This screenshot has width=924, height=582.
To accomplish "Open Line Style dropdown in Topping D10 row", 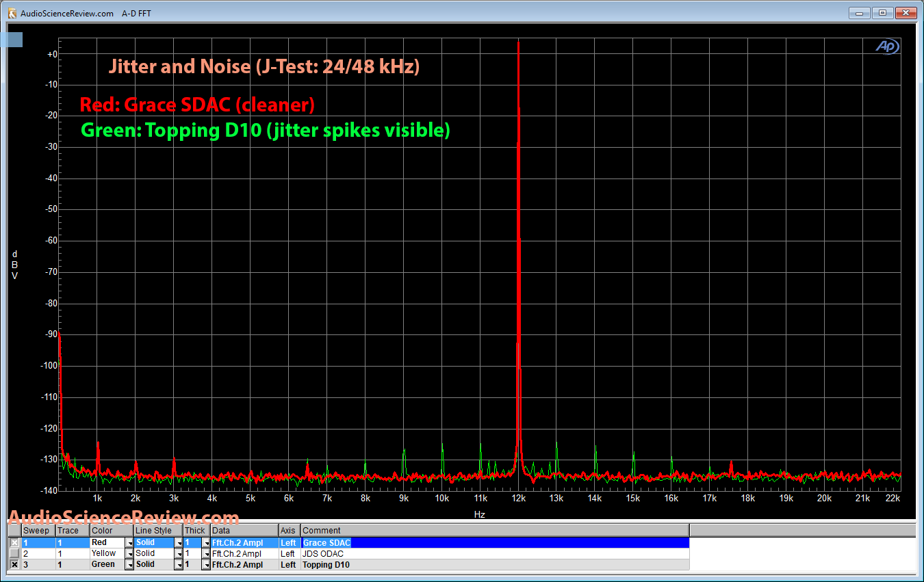I will [x=179, y=565].
